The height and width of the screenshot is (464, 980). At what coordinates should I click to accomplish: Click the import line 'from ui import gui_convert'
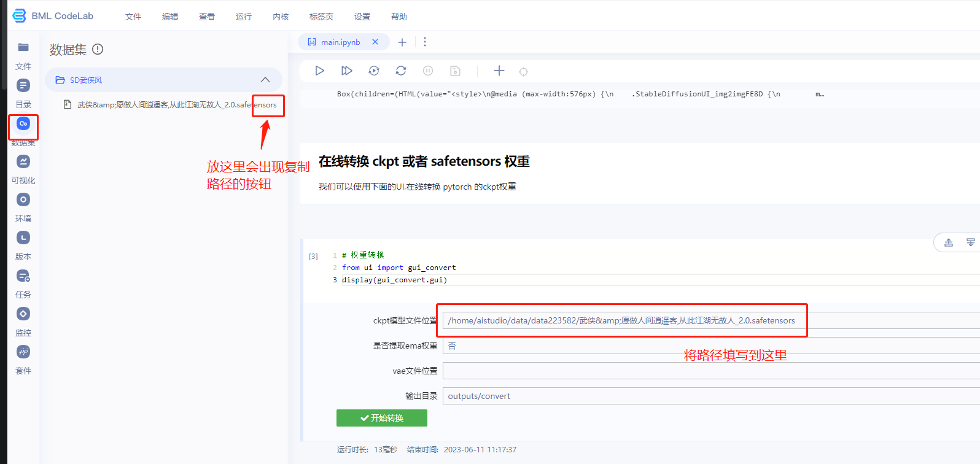click(399, 268)
